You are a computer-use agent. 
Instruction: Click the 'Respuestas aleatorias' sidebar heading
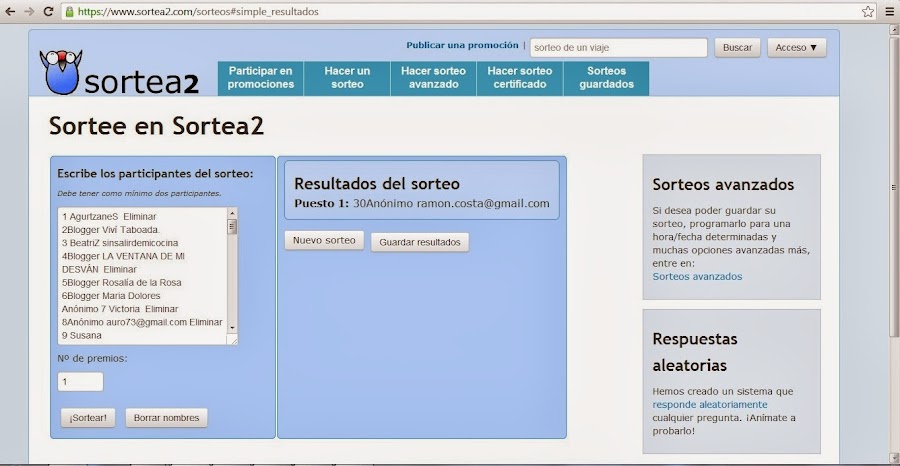coord(695,352)
